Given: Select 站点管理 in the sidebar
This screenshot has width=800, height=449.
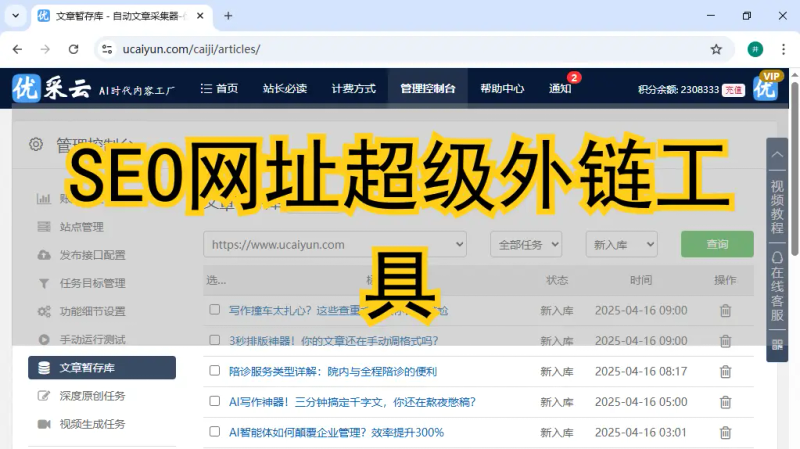Looking at the screenshot, I should 82,227.
